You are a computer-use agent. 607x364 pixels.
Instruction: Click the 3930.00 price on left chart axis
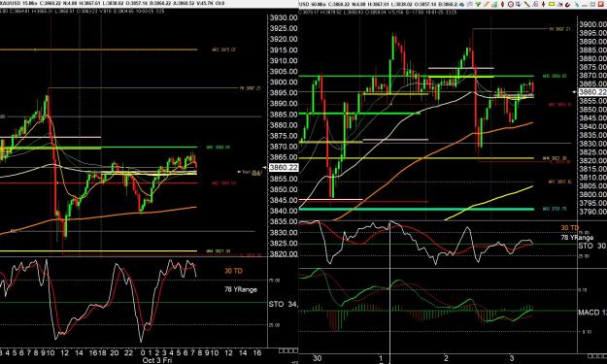point(284,17)
